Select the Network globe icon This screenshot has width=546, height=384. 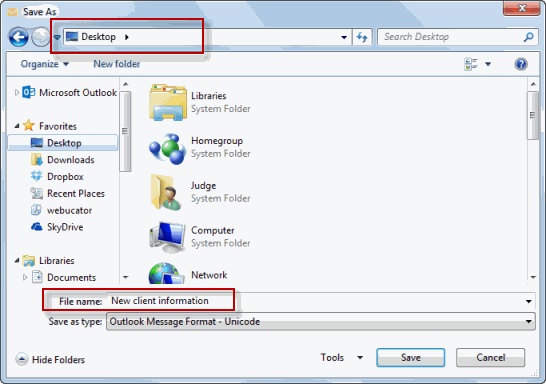(167, 273)
